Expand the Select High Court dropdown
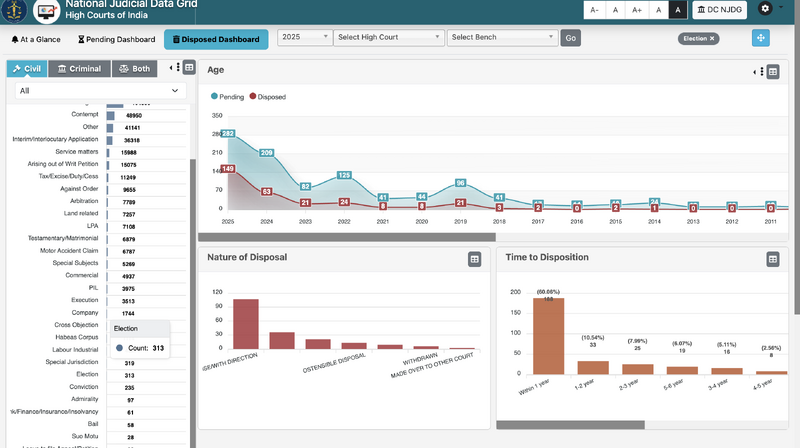Image resolution: width=800 pixels, height=448 pixels. coord(389,38)
